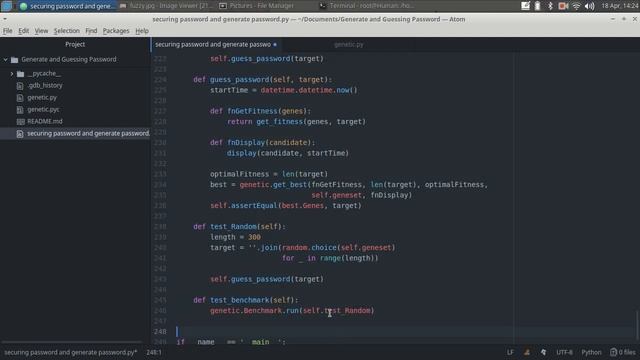Select the __pycache__ folder icon

click(20, 74)
